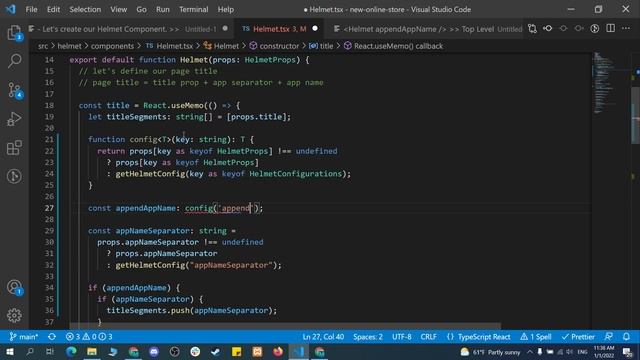This screenshot has width=640, height=360.
Task: Click the compare changes icon in editor toolbar
Action: pyautogui.click(x=532, y=29)
